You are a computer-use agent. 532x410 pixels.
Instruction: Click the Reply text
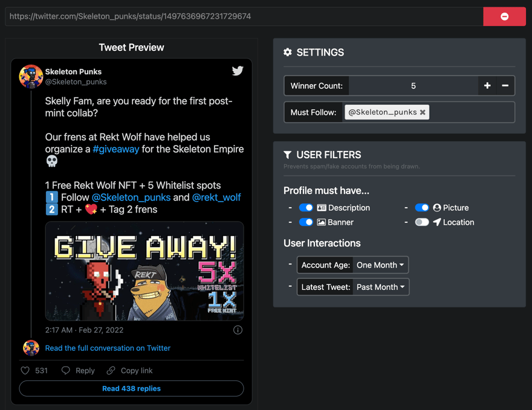(85, 371)
